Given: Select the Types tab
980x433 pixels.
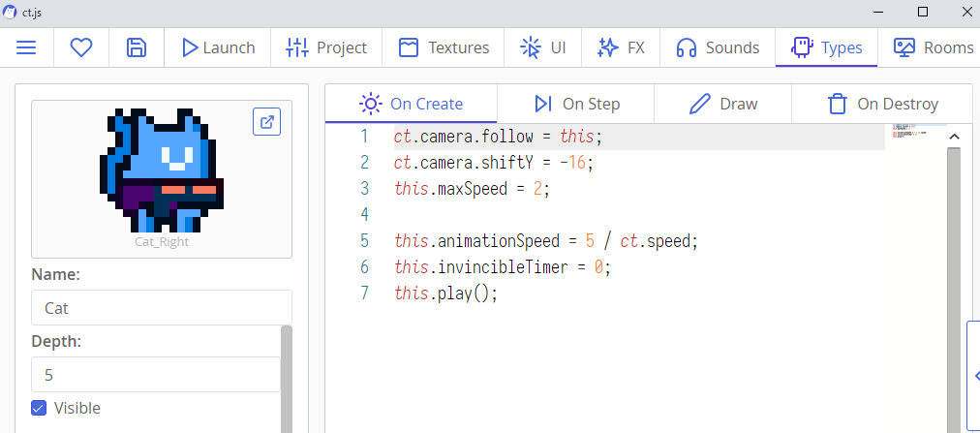Looking at the screenshot, I should (x=826, y=47).
